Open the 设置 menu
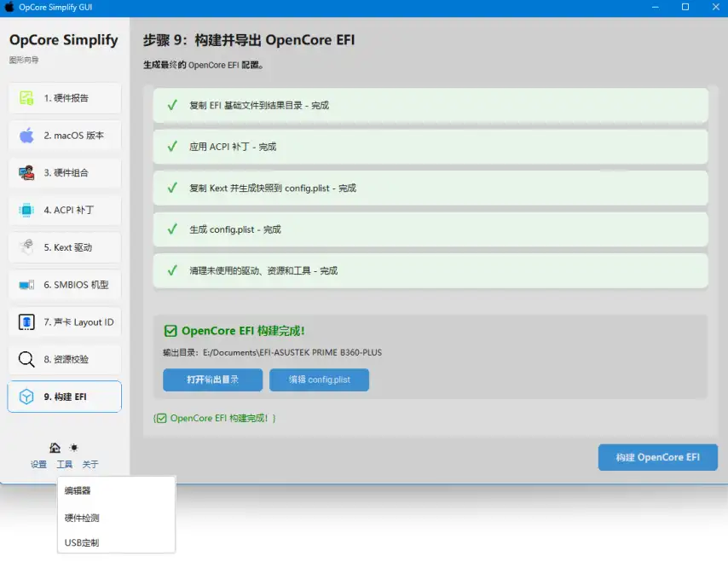728x562 pixels. pyautogui.click(x=38, y=465)
